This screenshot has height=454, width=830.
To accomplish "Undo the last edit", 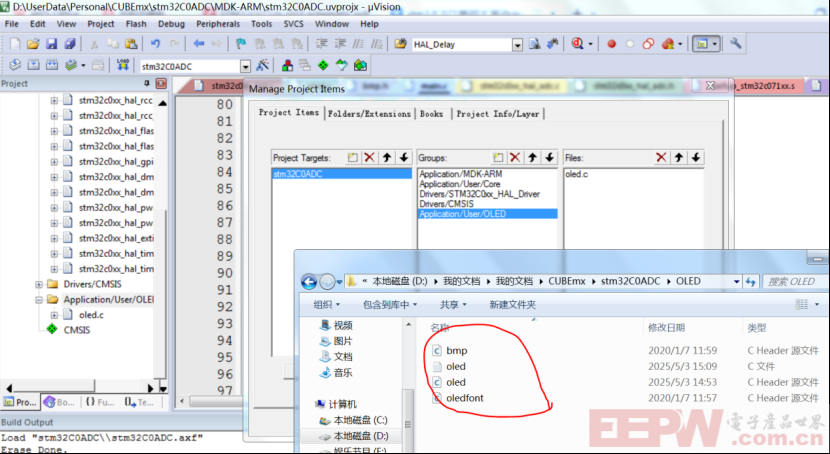I will [155, 44].
